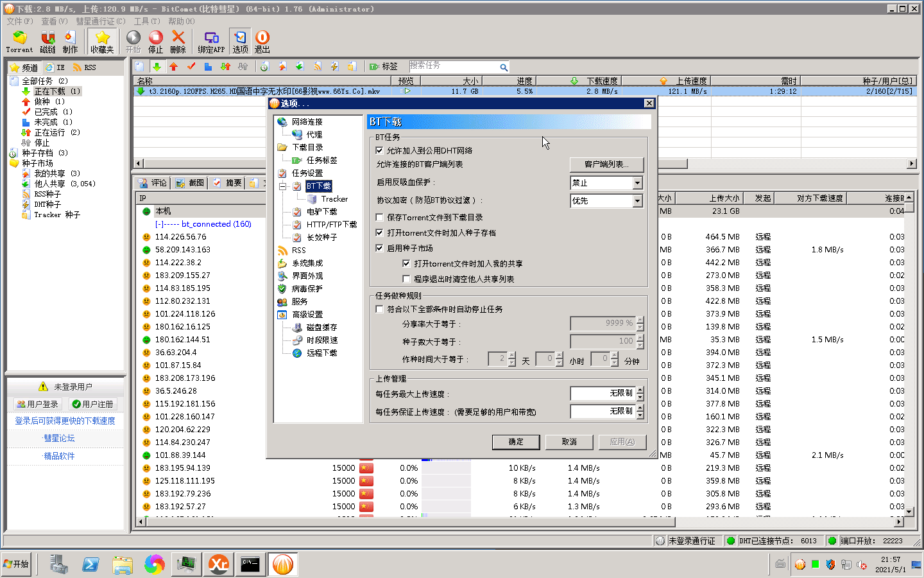Select 病毒保护 in options tree
The image size is (924, 578).
(307, 288)
